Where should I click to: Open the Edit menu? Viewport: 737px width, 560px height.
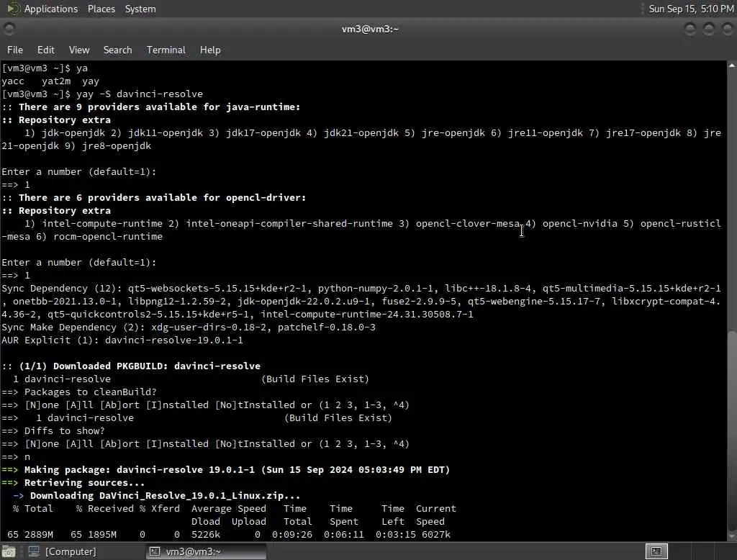[x=45, y=50]
